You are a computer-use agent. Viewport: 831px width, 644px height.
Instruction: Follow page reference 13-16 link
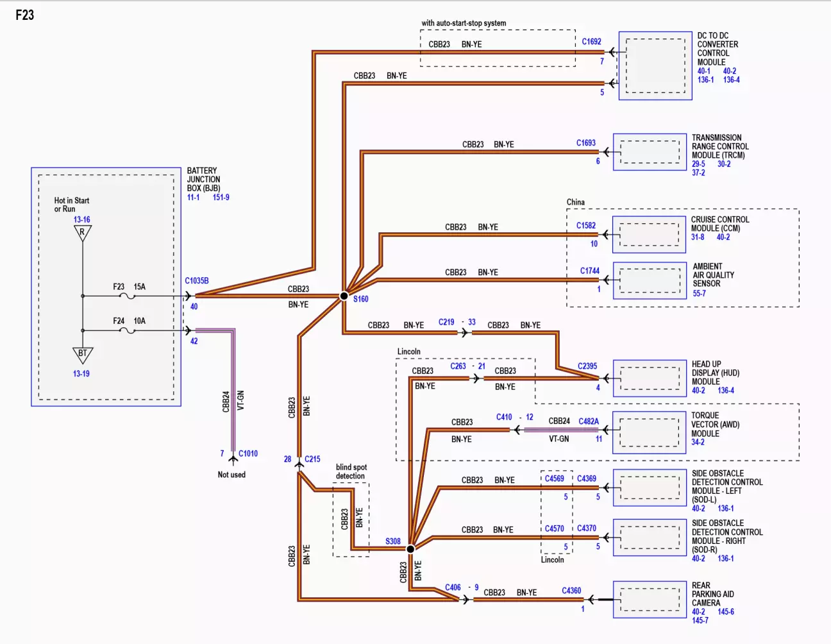click(x=81, y=219)
